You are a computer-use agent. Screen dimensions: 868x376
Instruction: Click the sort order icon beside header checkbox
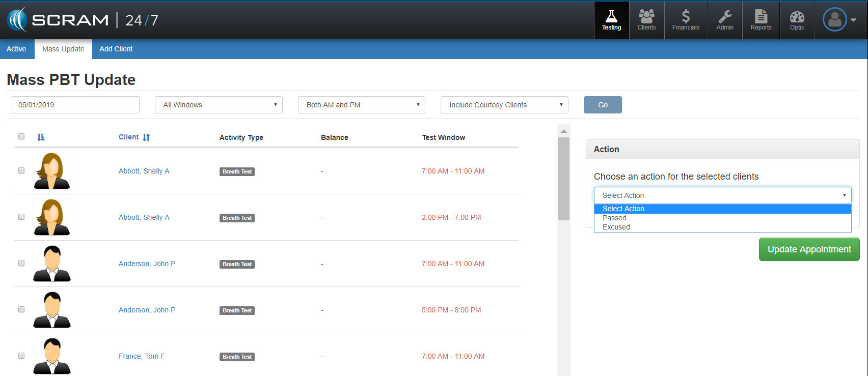click(41, 137)
